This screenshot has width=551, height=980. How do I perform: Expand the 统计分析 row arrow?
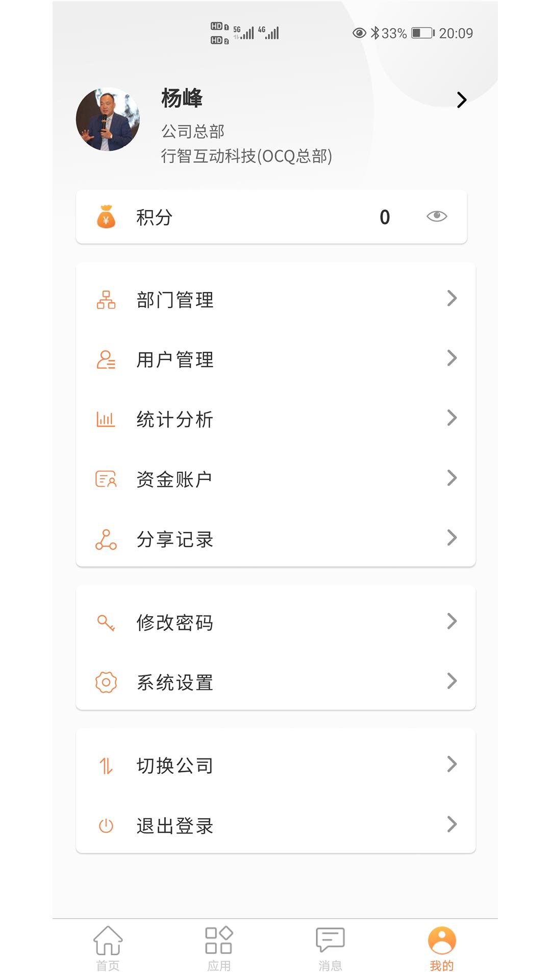click(x=452, y=418)
